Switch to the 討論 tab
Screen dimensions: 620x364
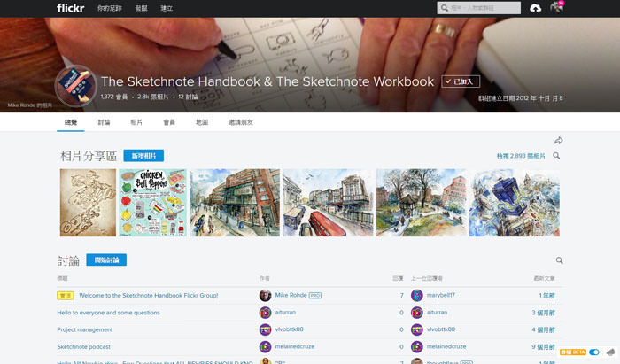click(105, 122)
